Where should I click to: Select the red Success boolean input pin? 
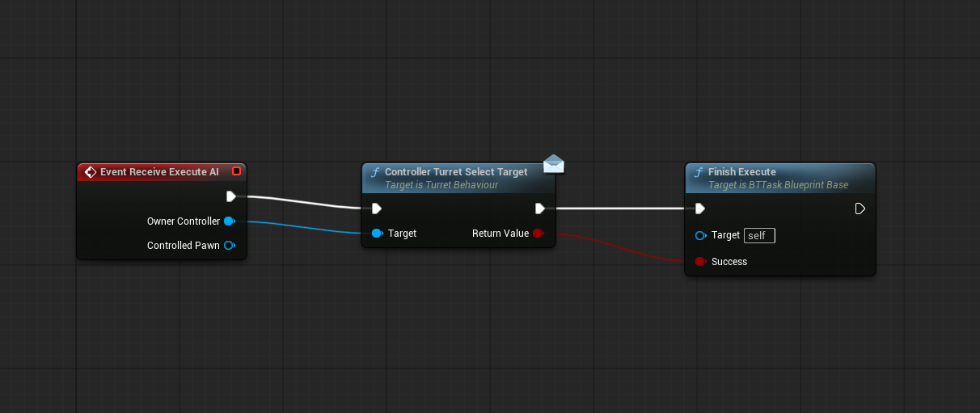(700, 262)
